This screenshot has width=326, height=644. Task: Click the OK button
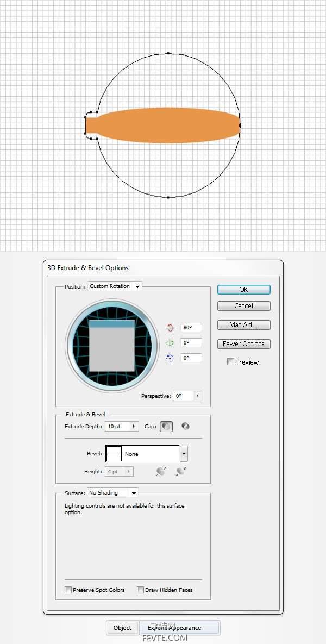(x=243, y=290)
